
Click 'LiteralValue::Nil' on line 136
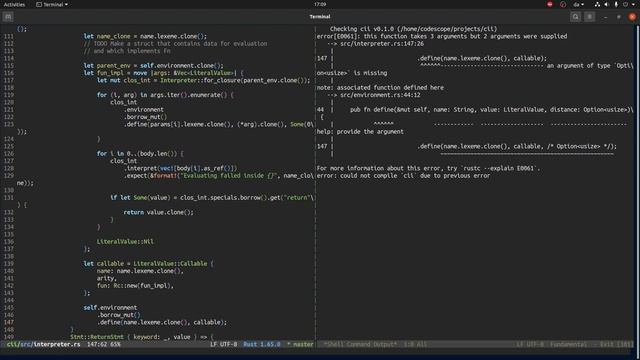click(125, 242)
